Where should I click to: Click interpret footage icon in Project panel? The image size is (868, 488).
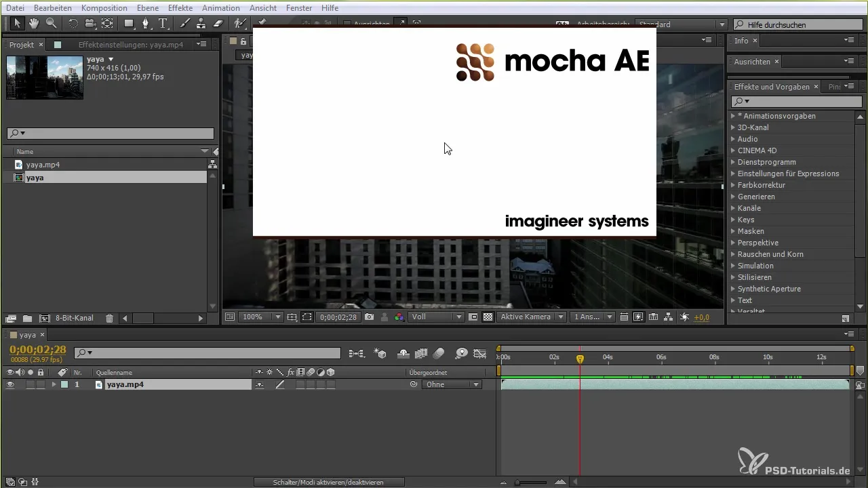tap(10, 318)
